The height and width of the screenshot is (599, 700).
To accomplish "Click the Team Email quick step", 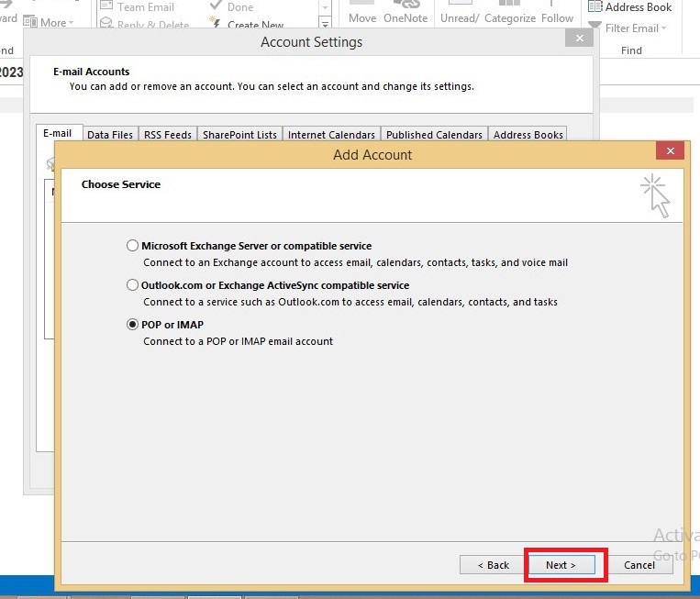I will [138, 7].
